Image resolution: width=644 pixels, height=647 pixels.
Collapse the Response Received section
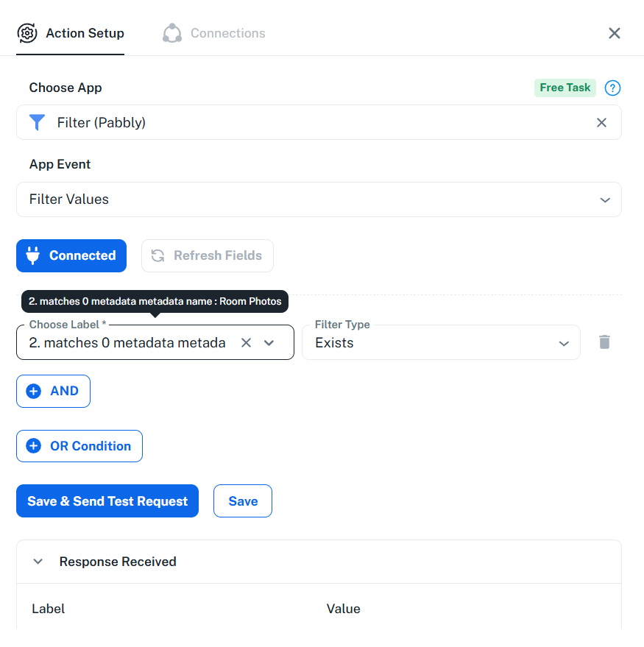coord(38,562)
